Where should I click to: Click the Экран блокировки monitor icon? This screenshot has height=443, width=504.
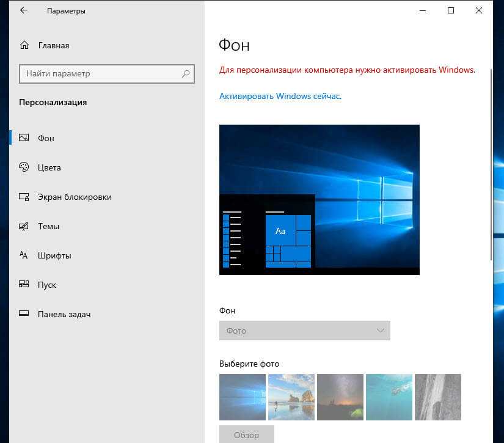tap(24, 197)
